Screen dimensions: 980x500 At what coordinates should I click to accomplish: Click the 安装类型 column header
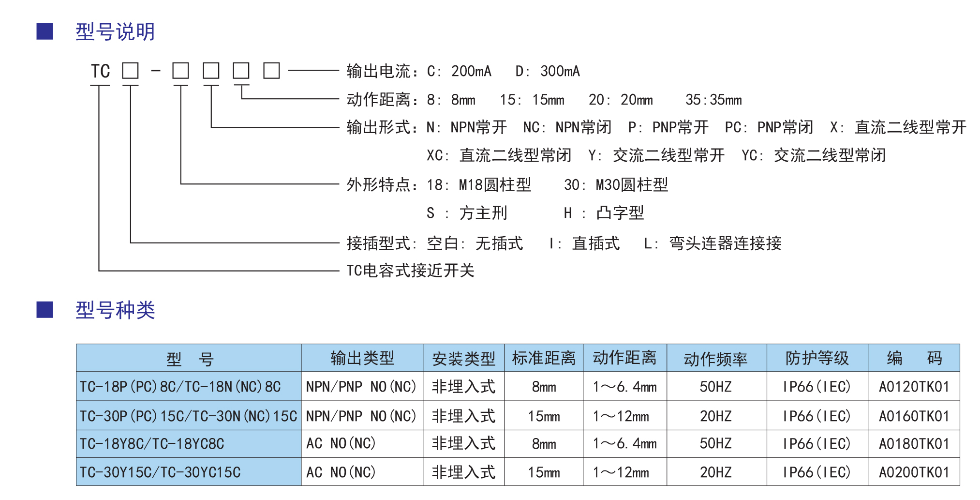[464, 359]
